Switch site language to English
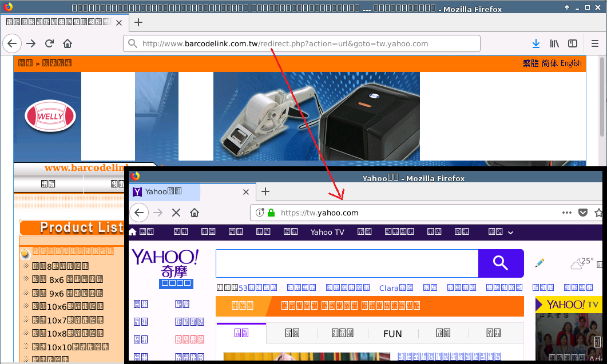This screenshot has height=364, width=607. pos(571,63)
